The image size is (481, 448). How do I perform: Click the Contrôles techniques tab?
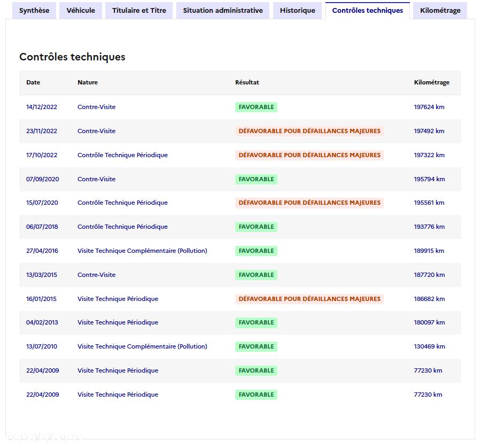click(368, 11)
